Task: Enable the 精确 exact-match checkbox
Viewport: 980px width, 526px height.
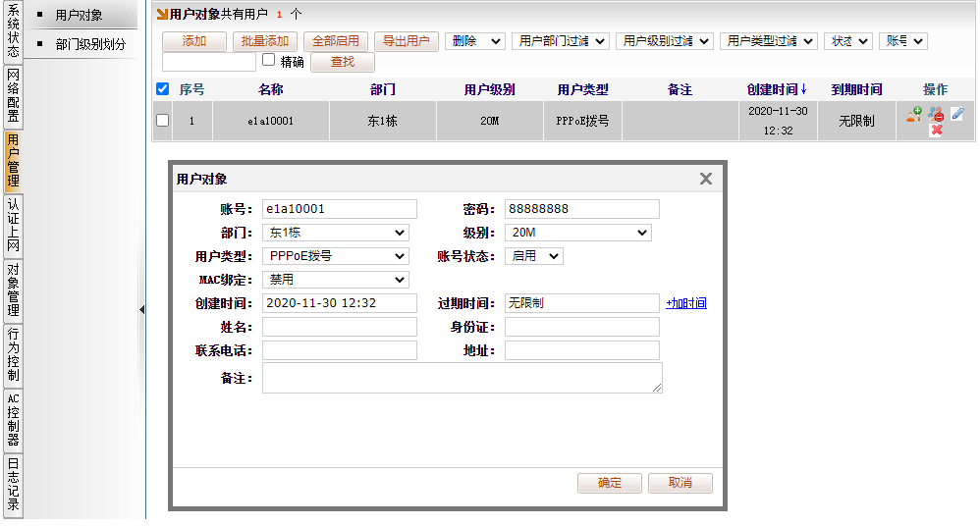Action: point(269,60)
